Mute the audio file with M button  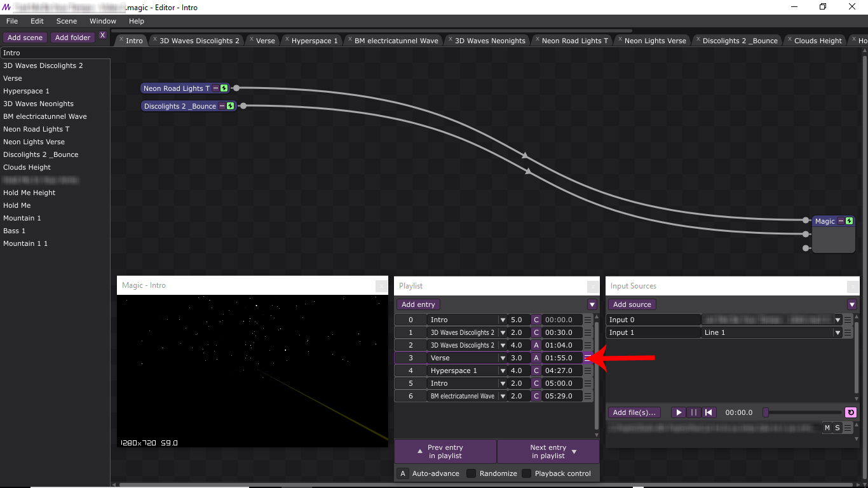[827, 428]
